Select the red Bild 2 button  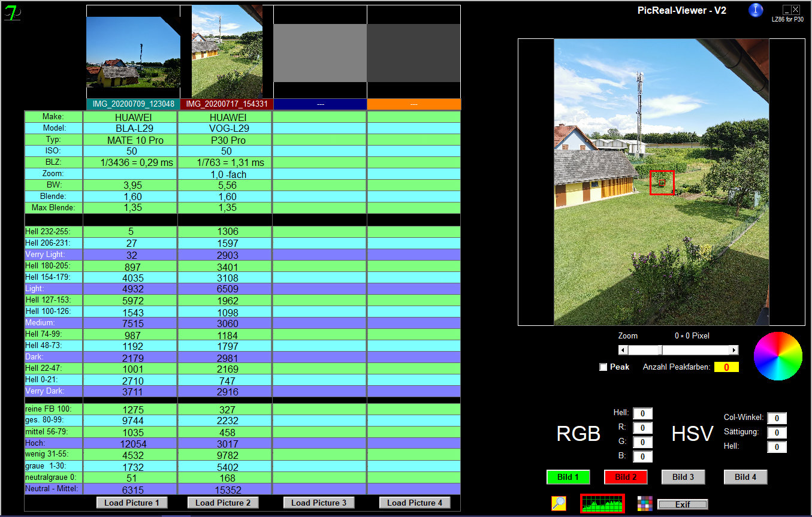coord(626,477)
